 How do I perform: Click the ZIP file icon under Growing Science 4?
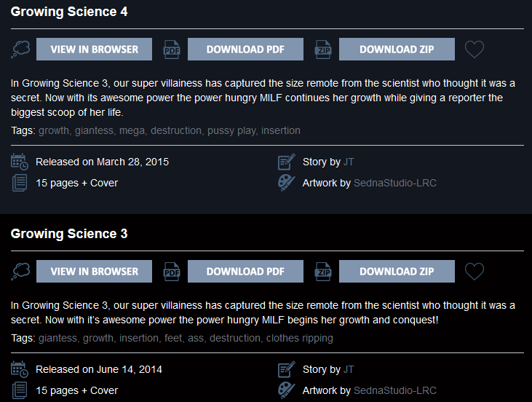pyautogui.click(x=323, y=50)
